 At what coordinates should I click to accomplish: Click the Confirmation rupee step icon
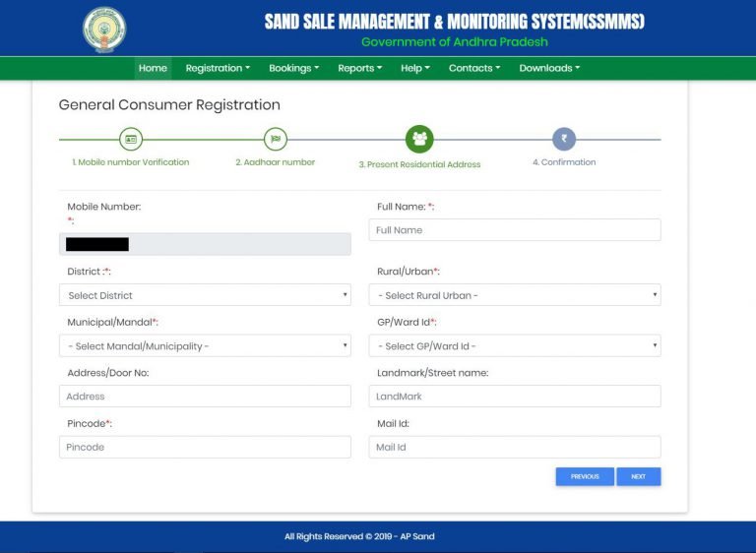pyautogui.click(x=564, y=140)
